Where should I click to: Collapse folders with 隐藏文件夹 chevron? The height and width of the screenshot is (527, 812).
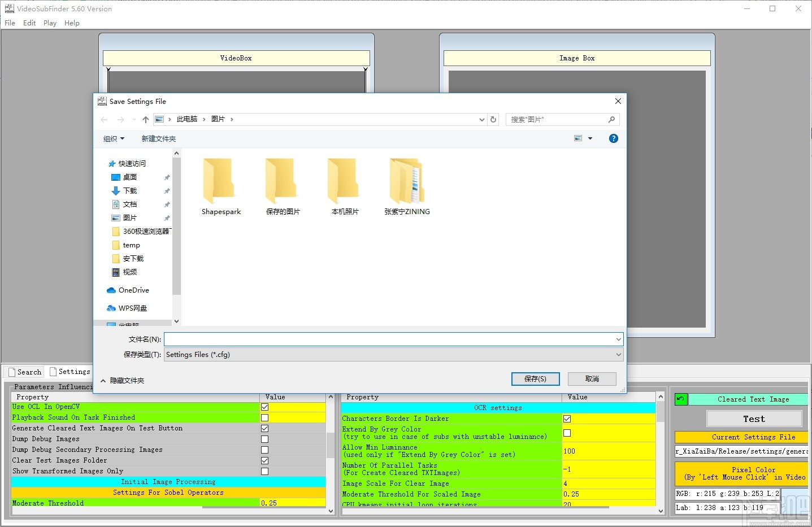(103, 381)
